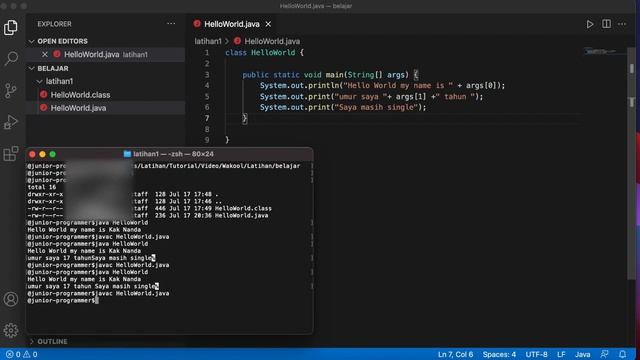Click code line printing "Hello World my name is"

pos(382,85)
